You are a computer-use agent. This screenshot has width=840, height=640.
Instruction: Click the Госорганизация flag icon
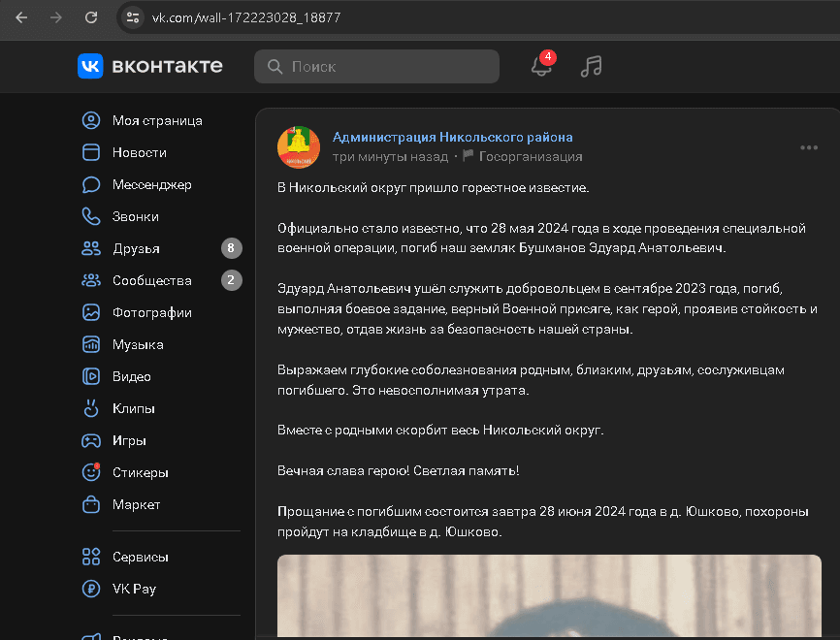468,155
